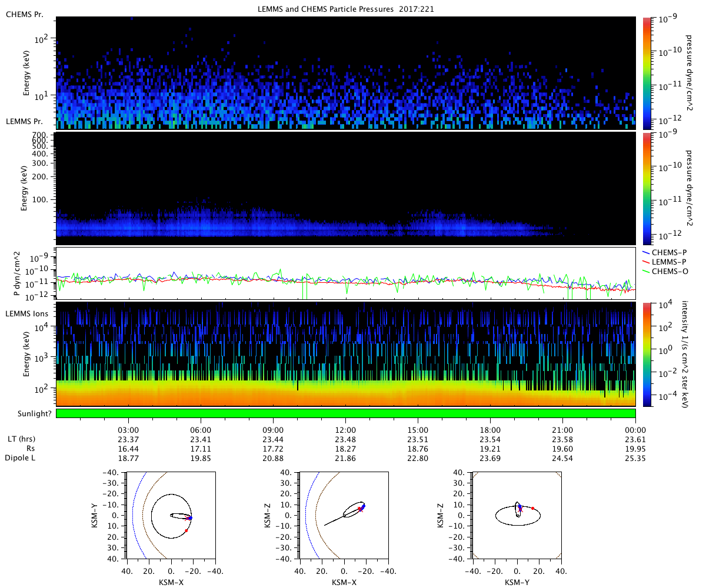Image resolution: width=706 pixels, height=588 pixels.
Task: Click the 21:00 time axis tick label
Action: tap(563, 430)
